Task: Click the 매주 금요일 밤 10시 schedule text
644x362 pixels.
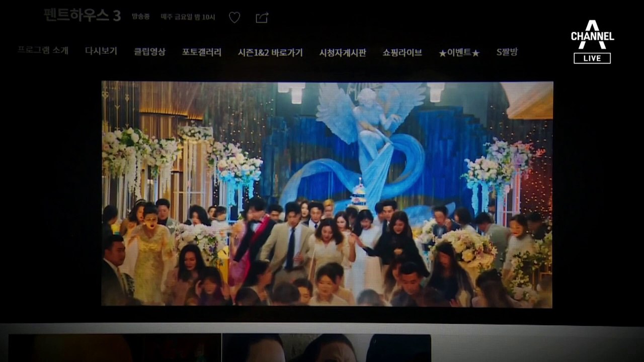Action: [188, 17]
